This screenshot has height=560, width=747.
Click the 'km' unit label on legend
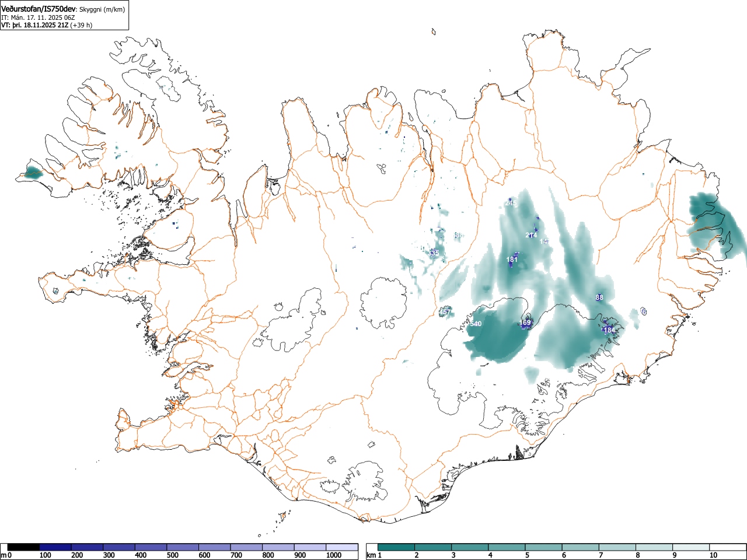(x=371, y=555)
